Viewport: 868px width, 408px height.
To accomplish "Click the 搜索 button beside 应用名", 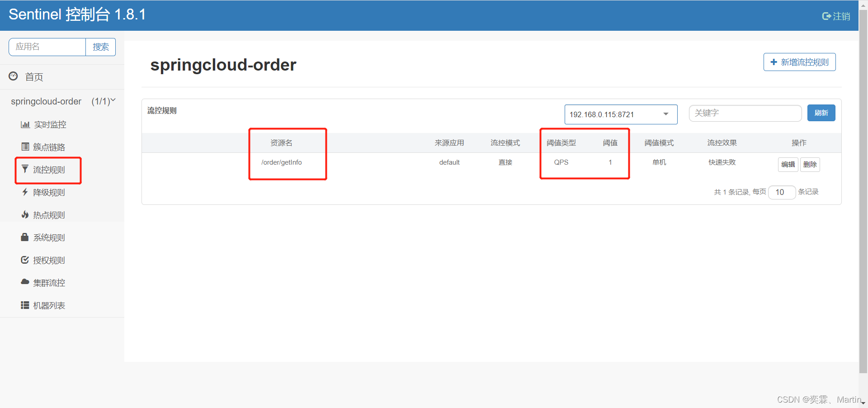I will tap(100, 47).
